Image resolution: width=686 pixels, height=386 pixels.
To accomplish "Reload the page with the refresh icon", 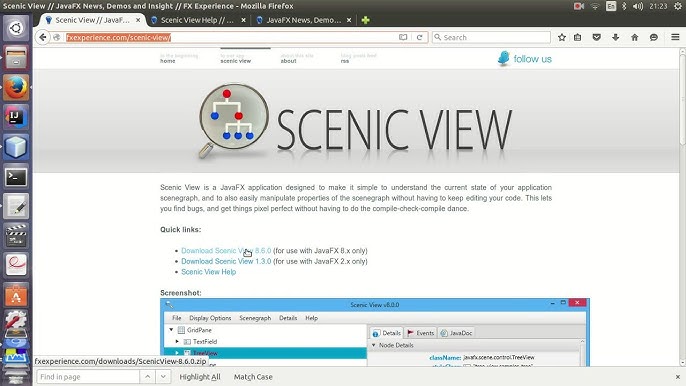I will 419,37.
